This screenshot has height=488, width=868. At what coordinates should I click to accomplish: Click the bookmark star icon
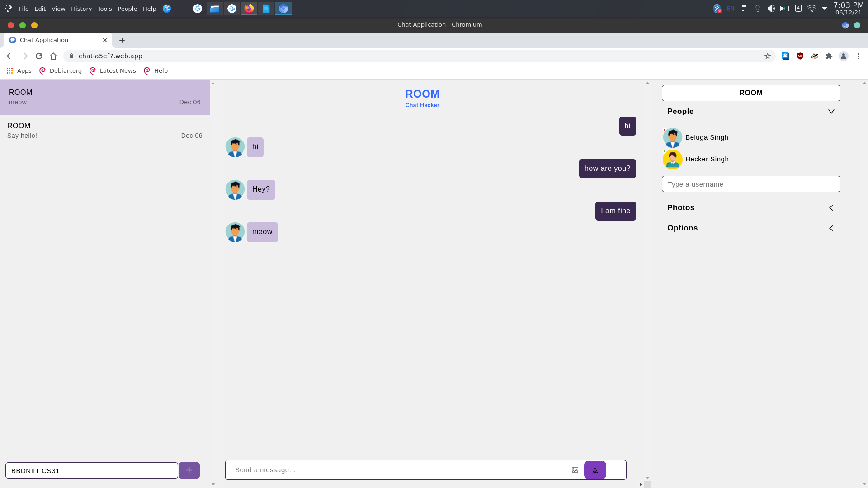(768, 56)
